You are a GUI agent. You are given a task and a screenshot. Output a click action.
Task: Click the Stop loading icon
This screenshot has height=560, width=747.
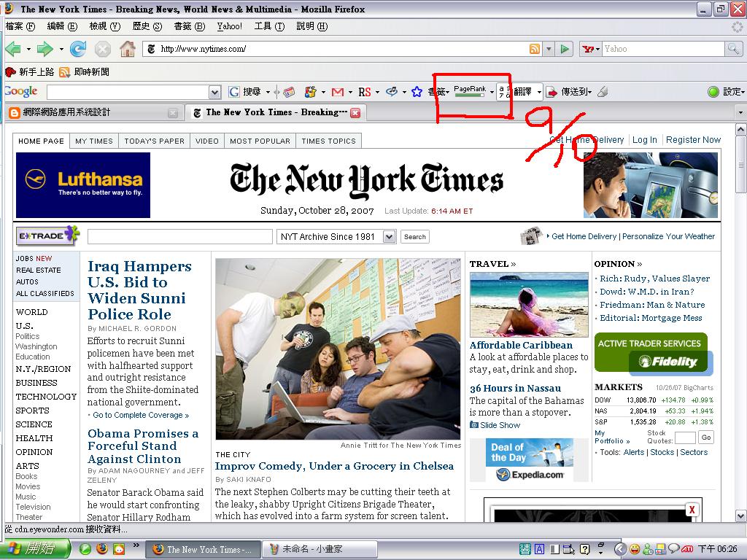[102, 49]
